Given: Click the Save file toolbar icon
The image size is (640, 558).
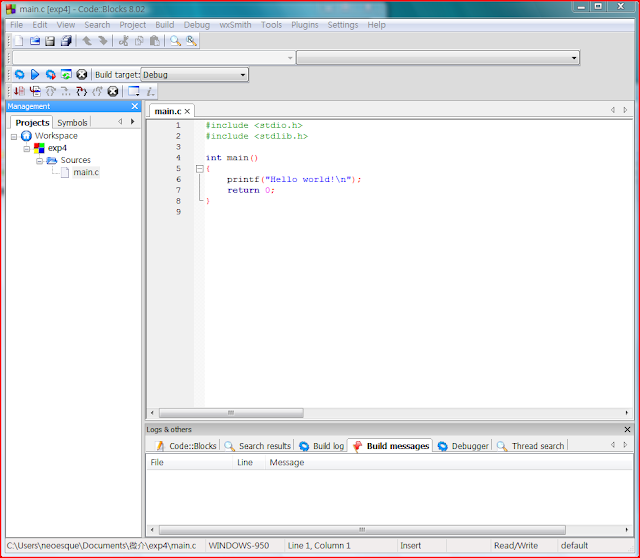Looking at the screenshot, I should (50, 41).
